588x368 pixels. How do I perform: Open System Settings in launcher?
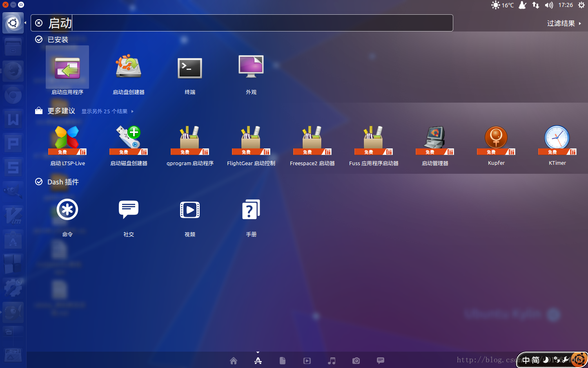pos(13,288)
